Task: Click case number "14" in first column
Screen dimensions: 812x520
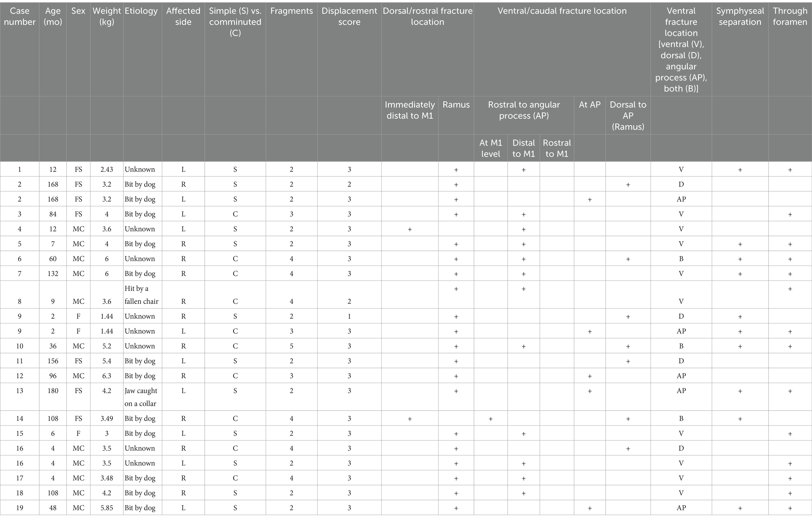Action: pos(20,419)
